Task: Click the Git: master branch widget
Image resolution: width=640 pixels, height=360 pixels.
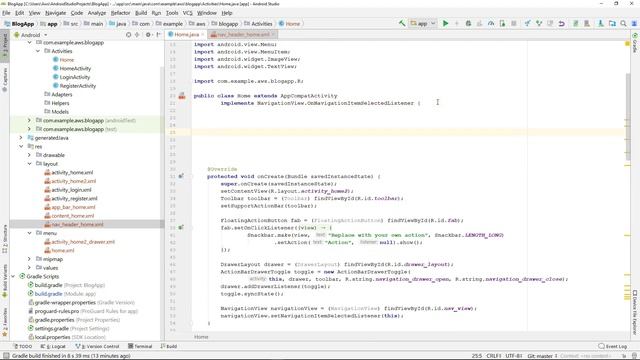Action: 542,356
